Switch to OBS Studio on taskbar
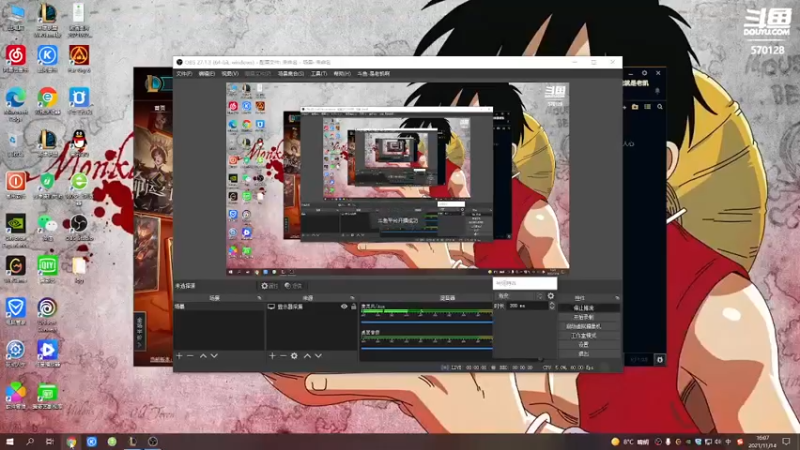The image size is (800, 450). pos(153,441)
